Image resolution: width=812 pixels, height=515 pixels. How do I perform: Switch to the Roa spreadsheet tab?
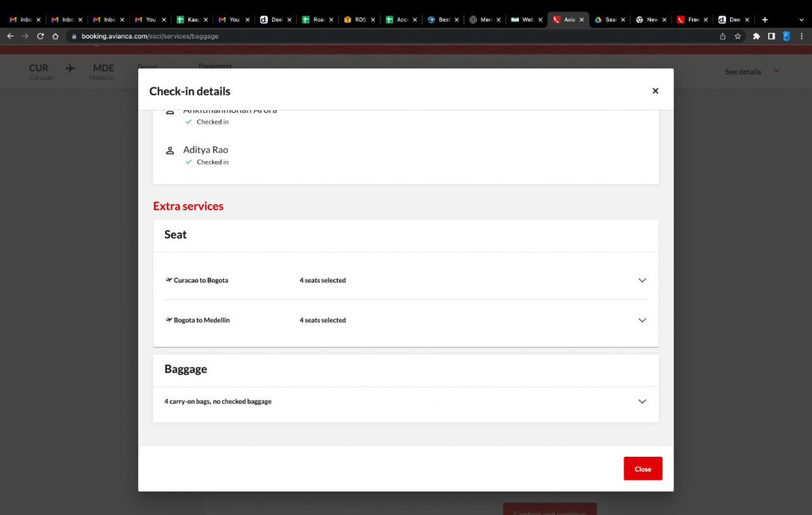[x=316, y=20]
